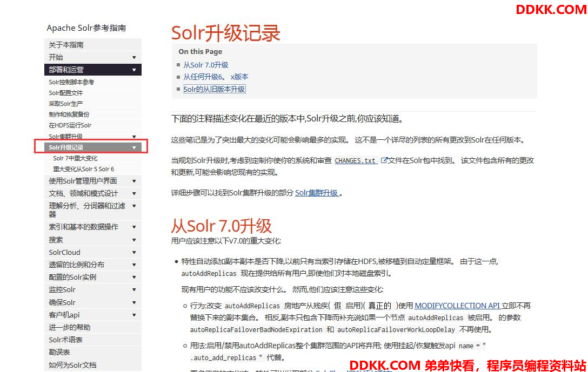This screenshot has height=372, width=588.
Task: Expand the Solr集群升级 sidebar arrow
Action: 134,137
